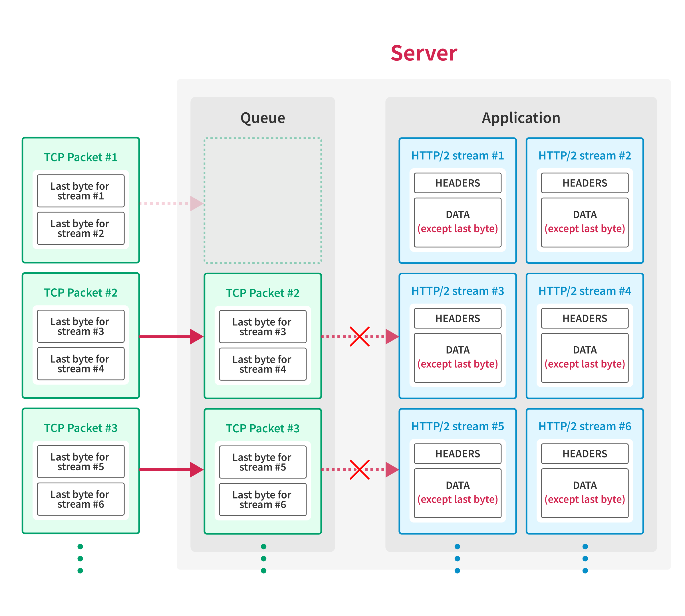Click "Last byte for stream #5" outside the Server
The height and width of the screenshot is (616, 685).
[x=80, y=462]
